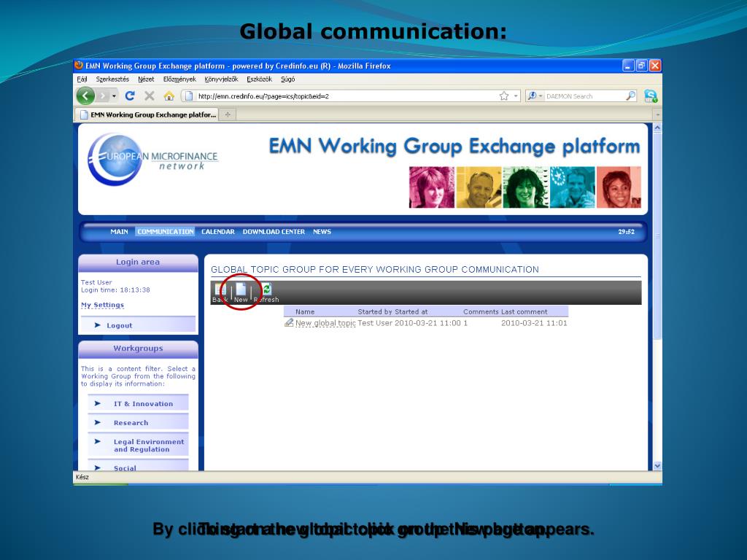Open the My Settings link
747x560 pixels.
[x=102, y=305]
